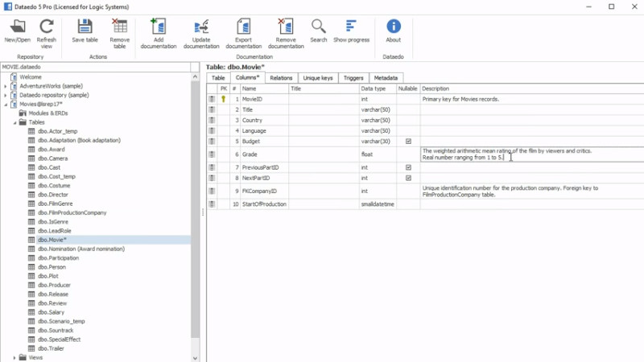The height and width of the screenshot is (362, 644).
Task: Click the dbo.Director table icon
Action: click(31, 195)
